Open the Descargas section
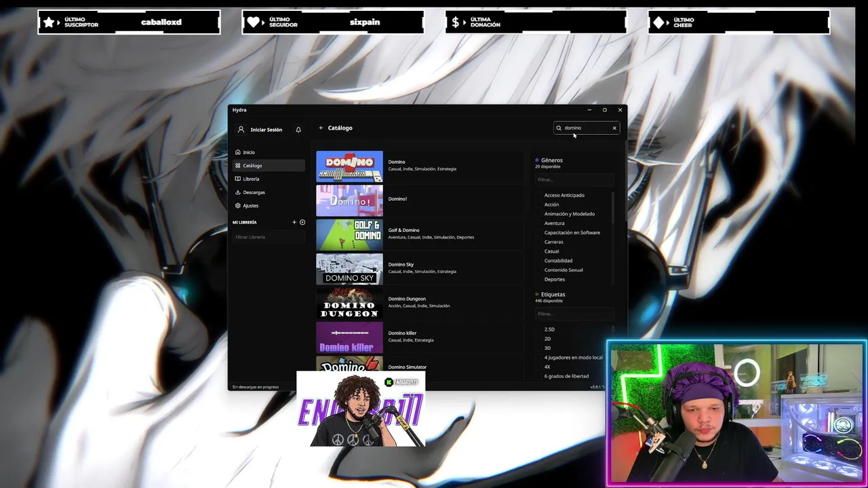868x488 pixels. point(269,192)
